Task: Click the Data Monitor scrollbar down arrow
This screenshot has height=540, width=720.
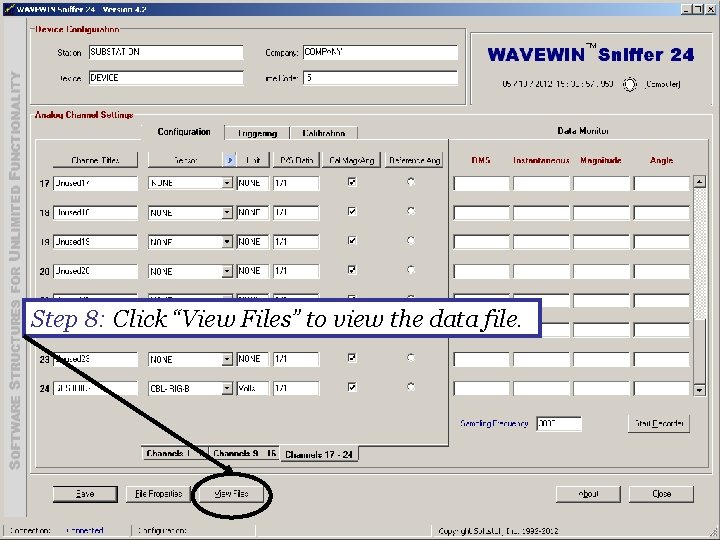Action: tap(699, 390)
